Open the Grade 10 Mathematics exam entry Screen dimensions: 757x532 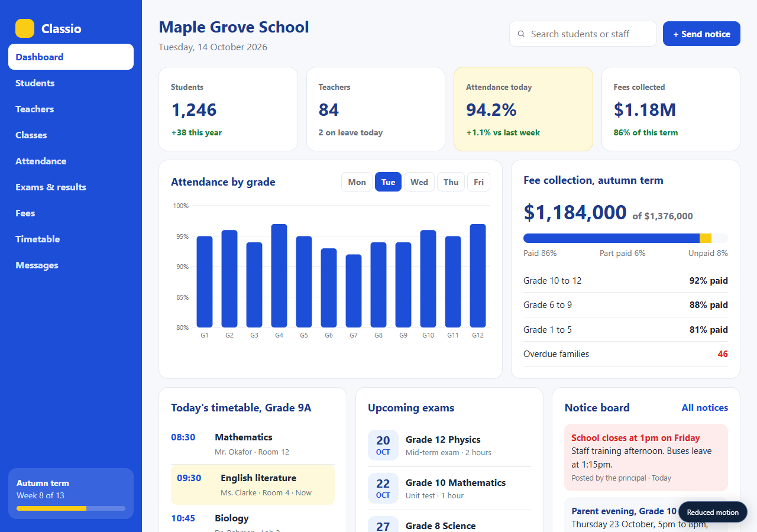449,488
